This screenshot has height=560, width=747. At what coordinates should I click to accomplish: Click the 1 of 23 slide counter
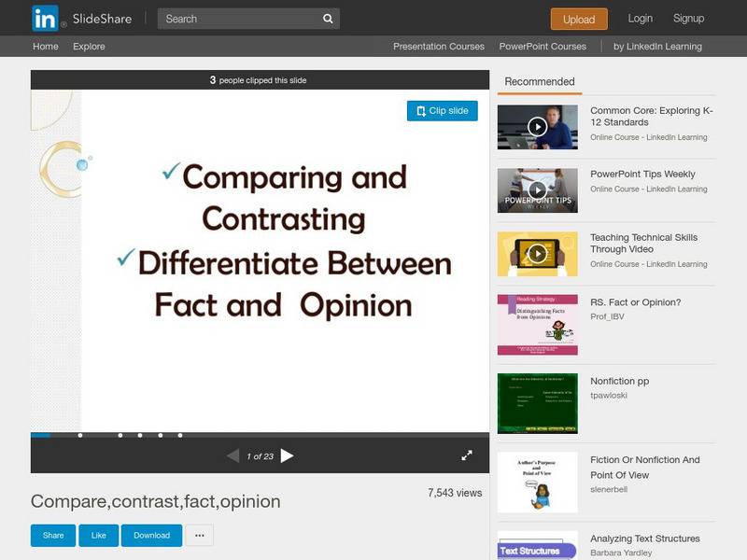pyautogui.click(x=261, y=456)
